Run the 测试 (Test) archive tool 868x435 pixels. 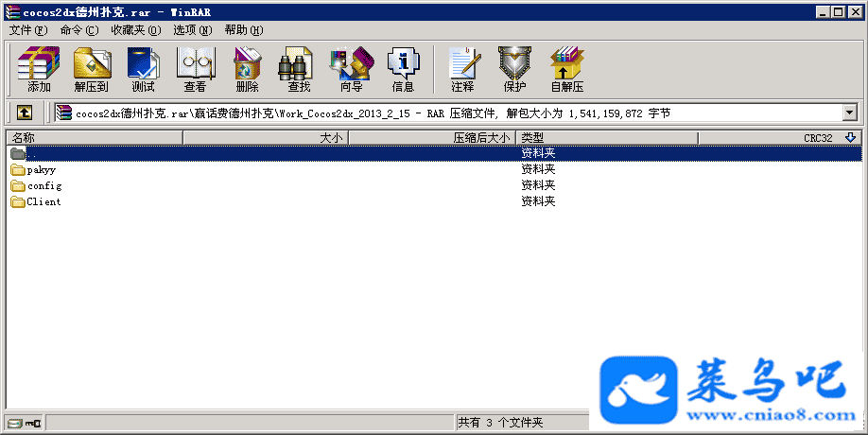click(143, 70)
